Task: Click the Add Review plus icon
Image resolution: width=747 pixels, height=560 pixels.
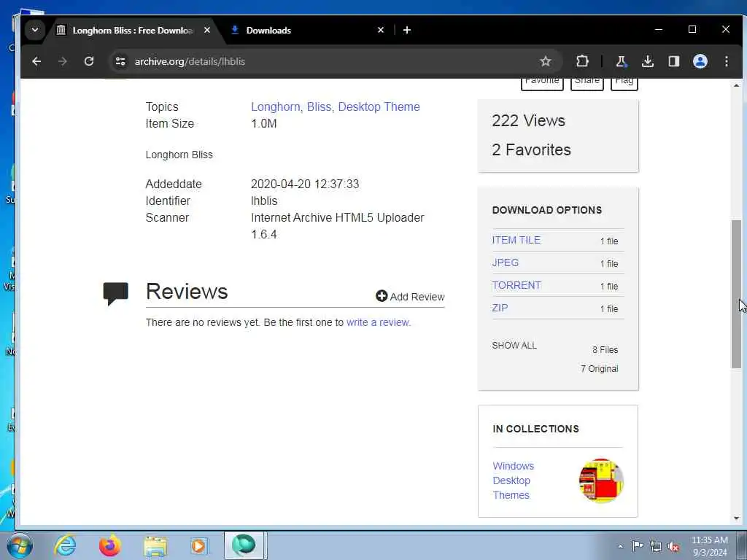Action: point(382,296)
